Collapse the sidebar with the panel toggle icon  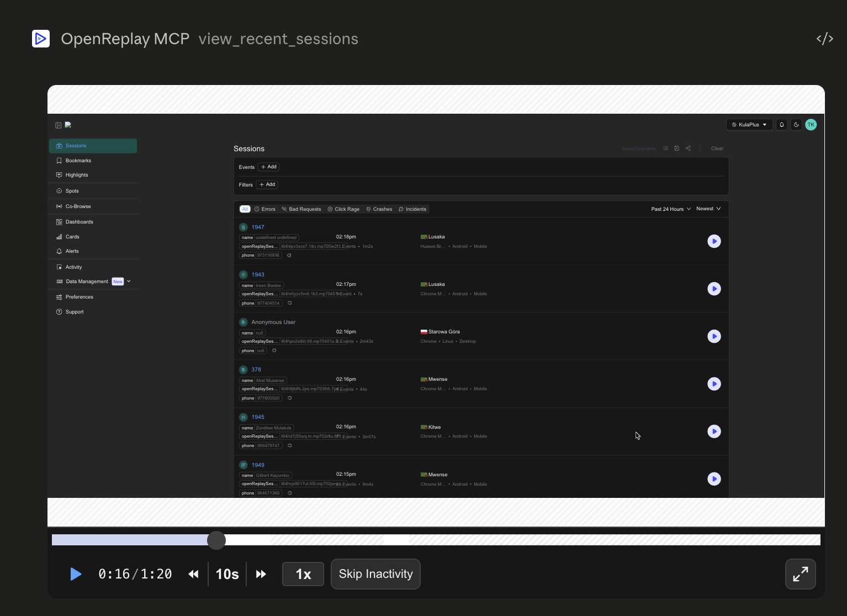click(59, 125)
